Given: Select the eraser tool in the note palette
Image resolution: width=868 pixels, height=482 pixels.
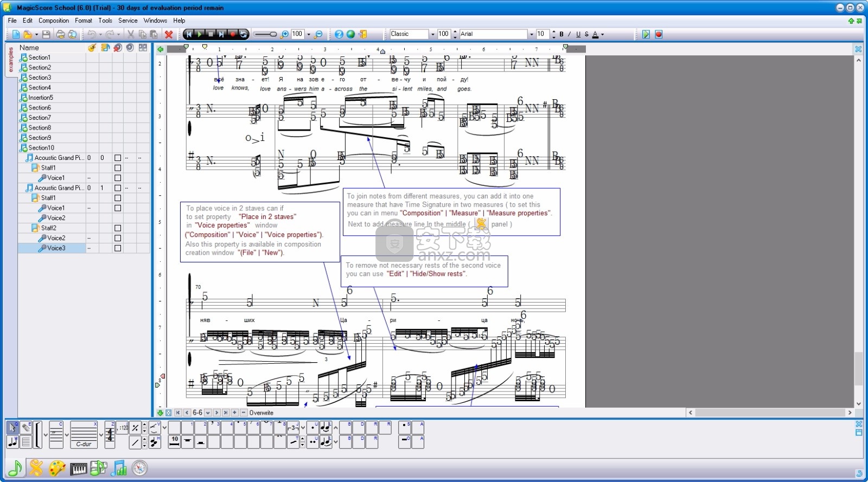Looking at the screenshot, I should point(26,428).
